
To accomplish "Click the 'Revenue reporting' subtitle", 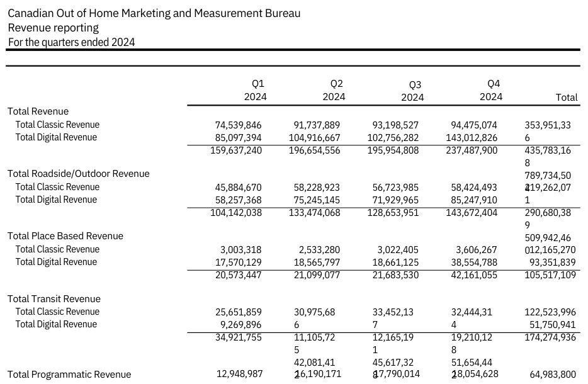I will [53, 28].
